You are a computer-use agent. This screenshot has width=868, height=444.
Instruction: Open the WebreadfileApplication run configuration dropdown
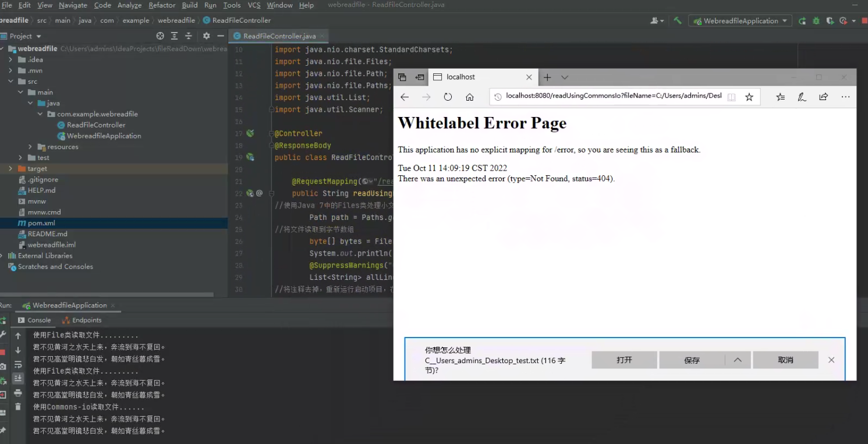pos(740,21)
